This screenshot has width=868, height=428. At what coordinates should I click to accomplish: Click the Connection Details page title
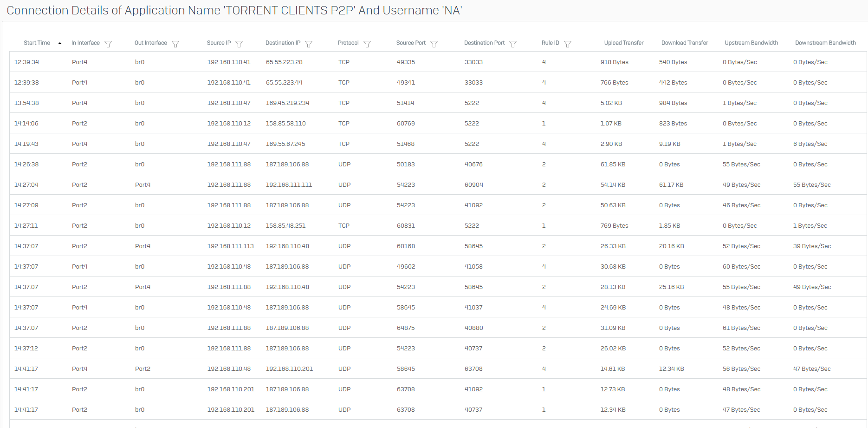click(x=234, y=10)
